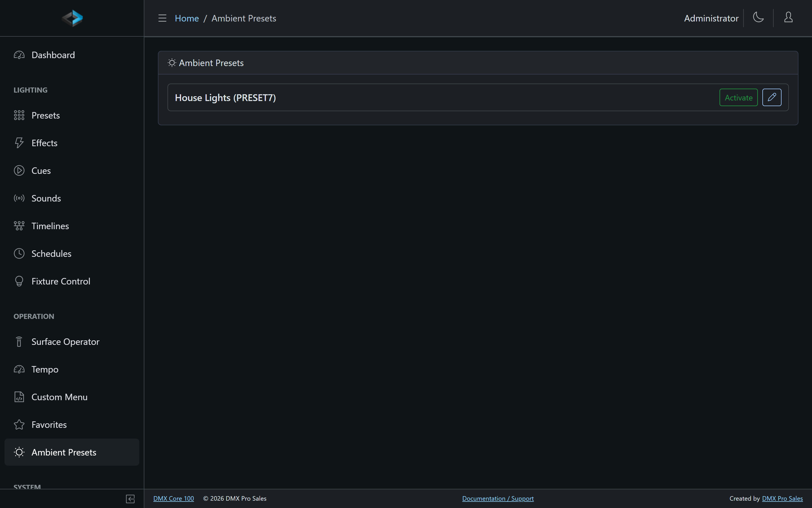Open the Sounds page

point(72,198)
